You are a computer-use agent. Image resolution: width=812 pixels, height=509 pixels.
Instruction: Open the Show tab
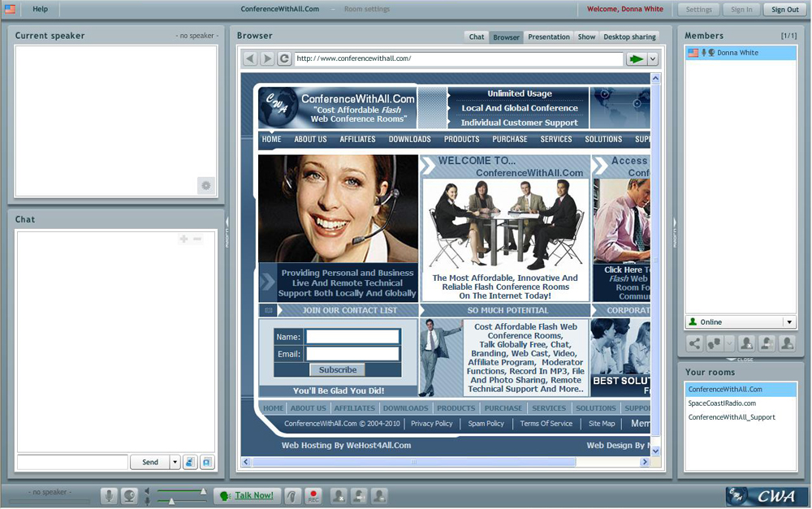[x=586, y=37]
